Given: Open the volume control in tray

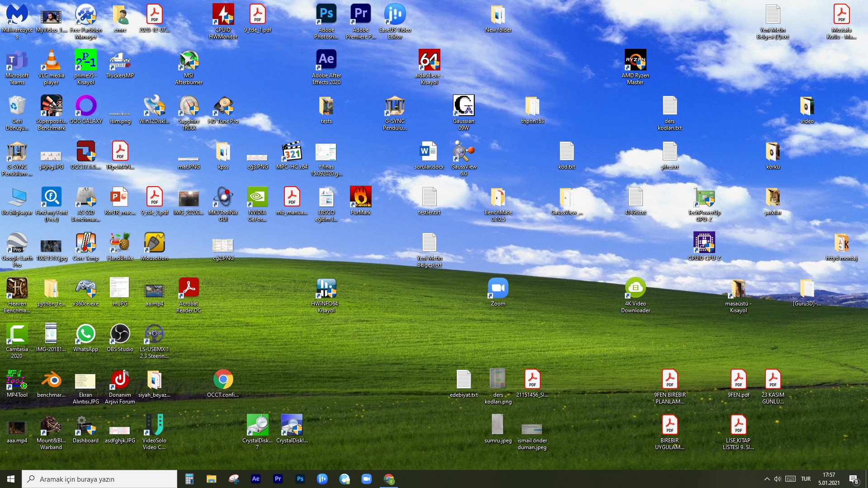Looking at the screenshot, I should point(778,479).
